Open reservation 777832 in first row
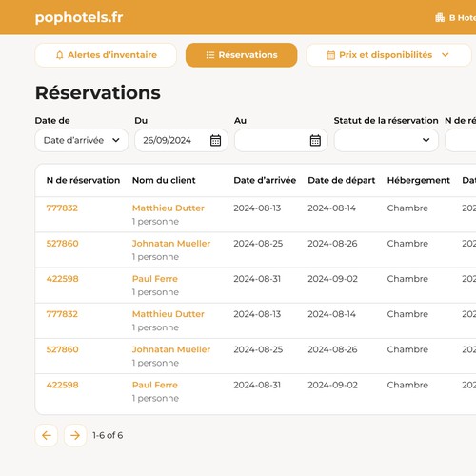Screen dimensions: 476x476 pyautogui.click(x=62, y=208)
